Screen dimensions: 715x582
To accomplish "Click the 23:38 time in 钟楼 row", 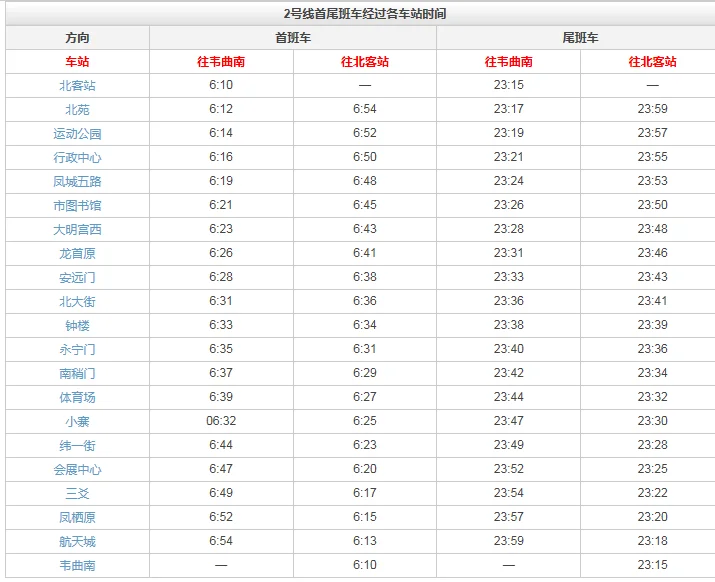I will (x=508, y=325).
